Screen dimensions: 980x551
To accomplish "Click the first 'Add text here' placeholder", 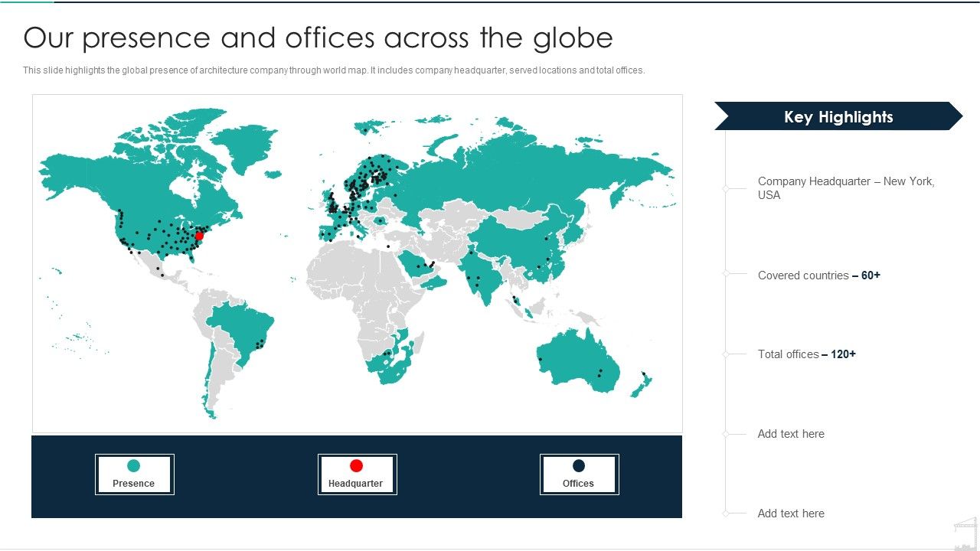I will pyautogui.click(x=791, y=434).
